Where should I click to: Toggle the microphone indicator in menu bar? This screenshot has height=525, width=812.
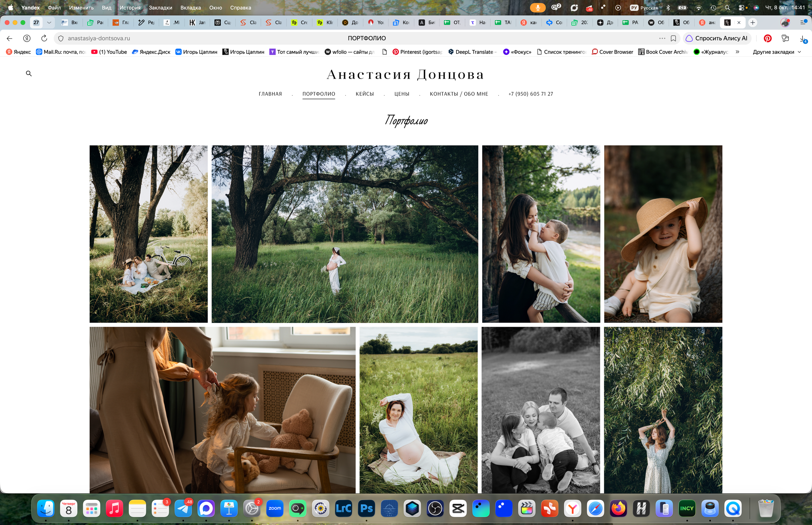coord(538,8)
